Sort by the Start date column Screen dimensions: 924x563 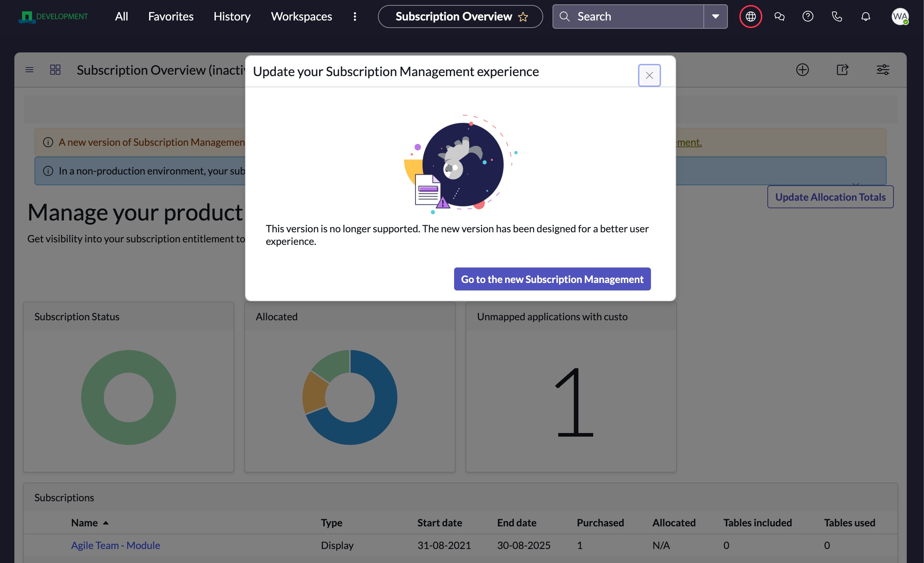[439, 522]
